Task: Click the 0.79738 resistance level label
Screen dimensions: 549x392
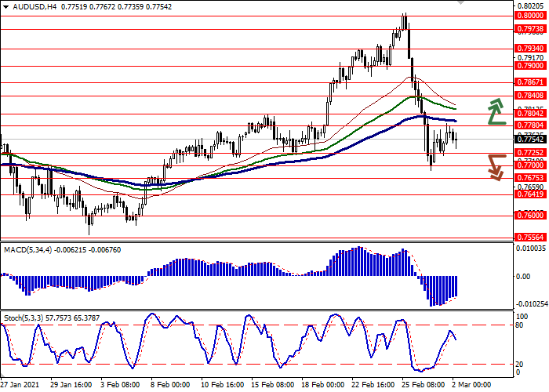Action: tap(530, 29)
